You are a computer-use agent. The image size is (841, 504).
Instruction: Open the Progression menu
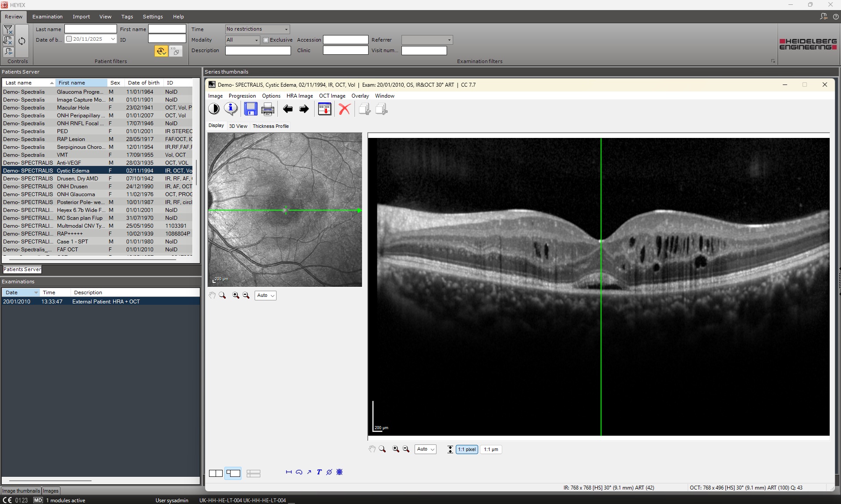[x=242, y=96]
